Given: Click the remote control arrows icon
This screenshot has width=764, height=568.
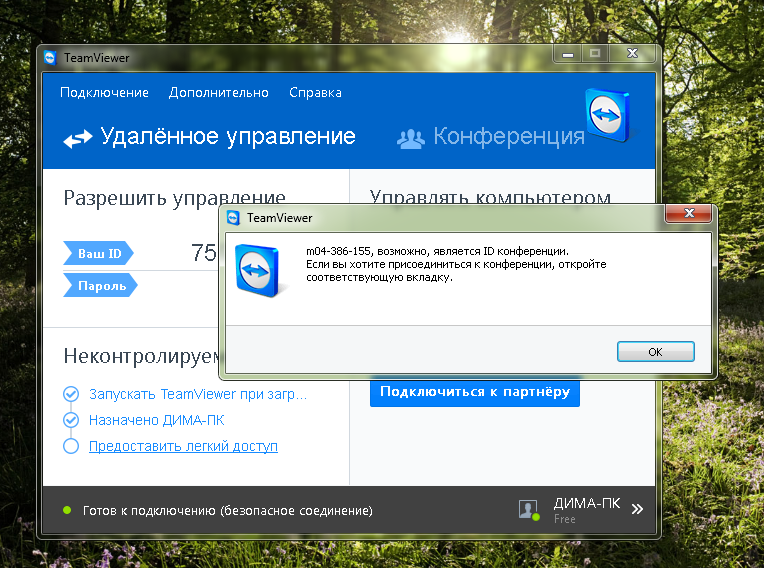Looking at the screenshot, I should pos(78,138).
